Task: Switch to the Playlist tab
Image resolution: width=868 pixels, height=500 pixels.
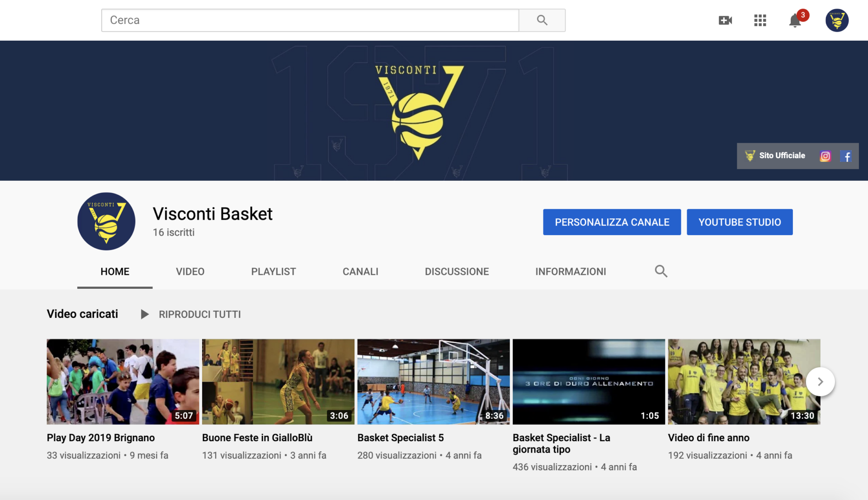Action: click(x=274, y=272)
